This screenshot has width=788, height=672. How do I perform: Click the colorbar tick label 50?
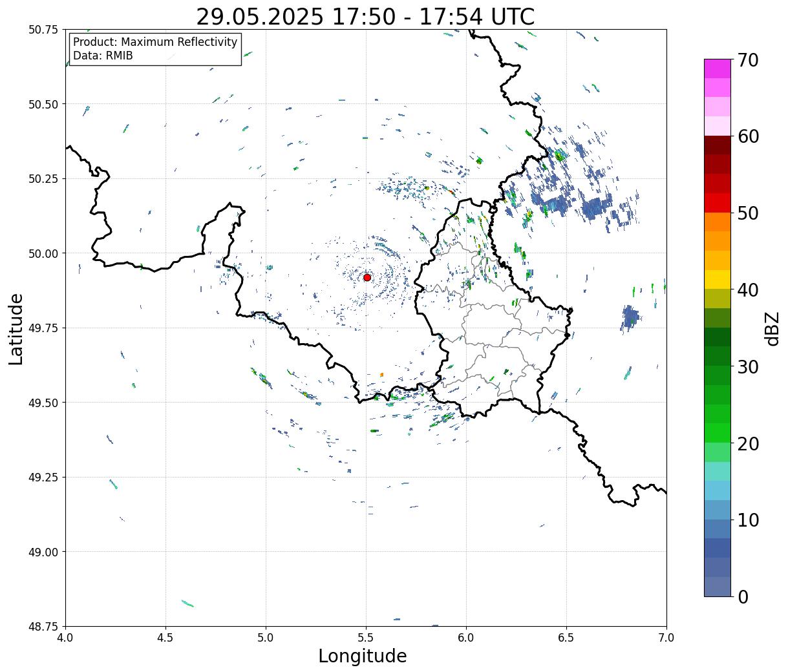[747, 213]
